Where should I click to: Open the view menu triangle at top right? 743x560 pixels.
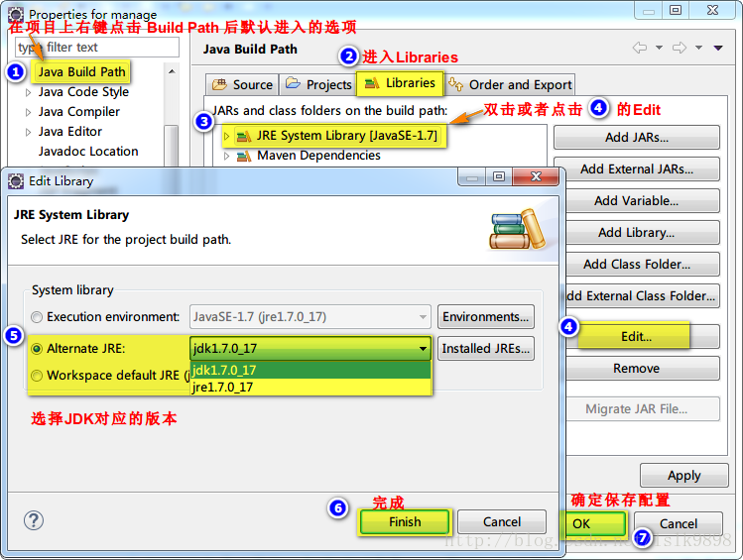tap(718, 48)
